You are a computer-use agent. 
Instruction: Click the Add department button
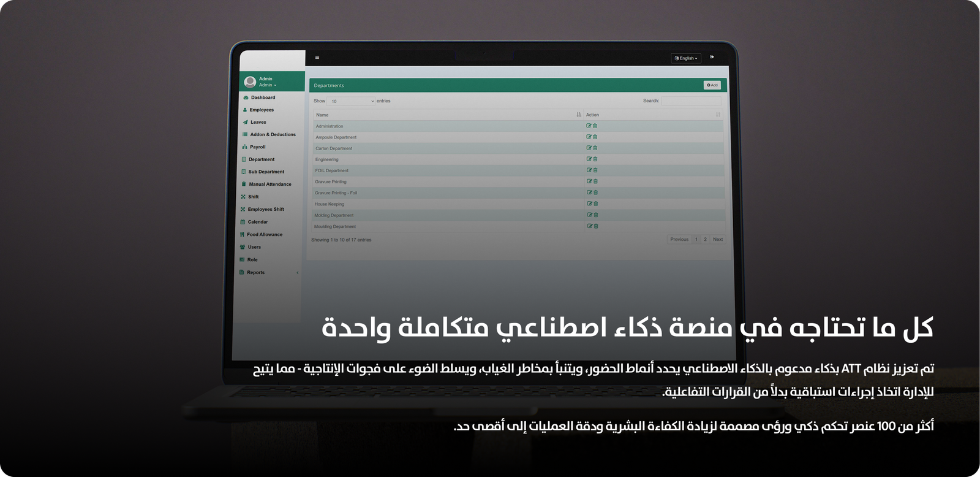tap(712, 85)
